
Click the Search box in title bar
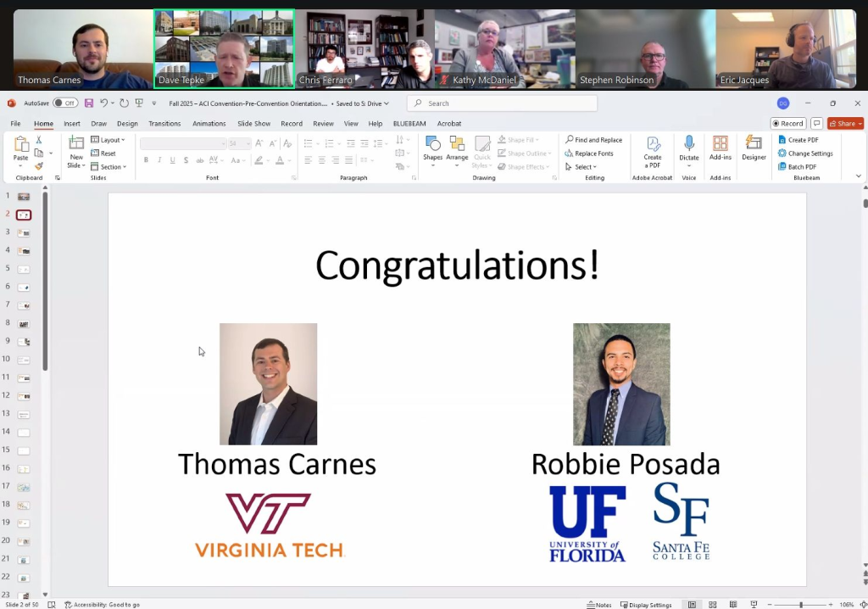click(502, 103)
